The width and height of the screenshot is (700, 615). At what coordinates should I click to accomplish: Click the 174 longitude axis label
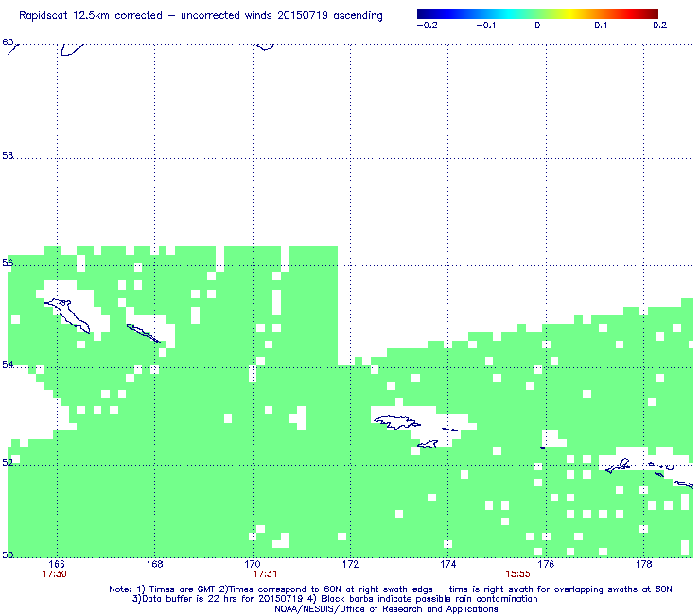click(448, 564)
